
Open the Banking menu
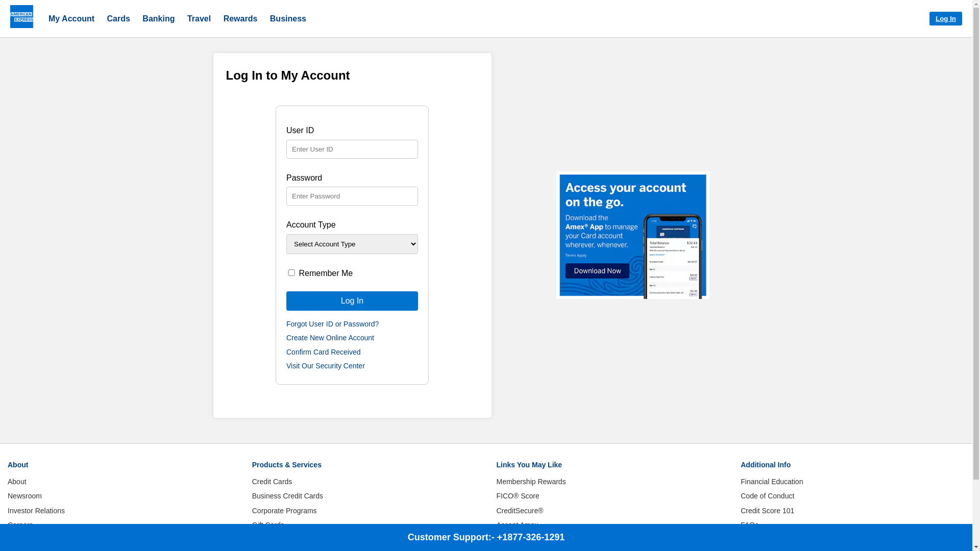point(158,19)
